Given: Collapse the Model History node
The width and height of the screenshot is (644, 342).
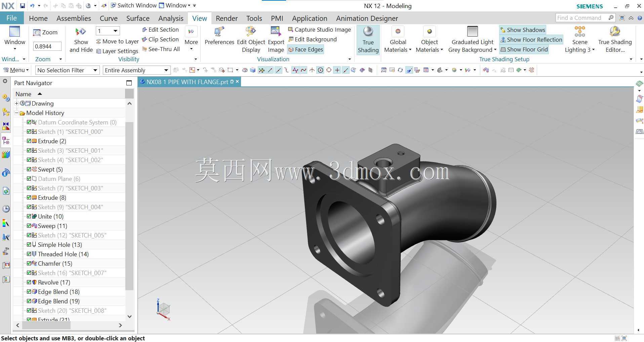Looking at the screenshot, I should coord(16,113).
